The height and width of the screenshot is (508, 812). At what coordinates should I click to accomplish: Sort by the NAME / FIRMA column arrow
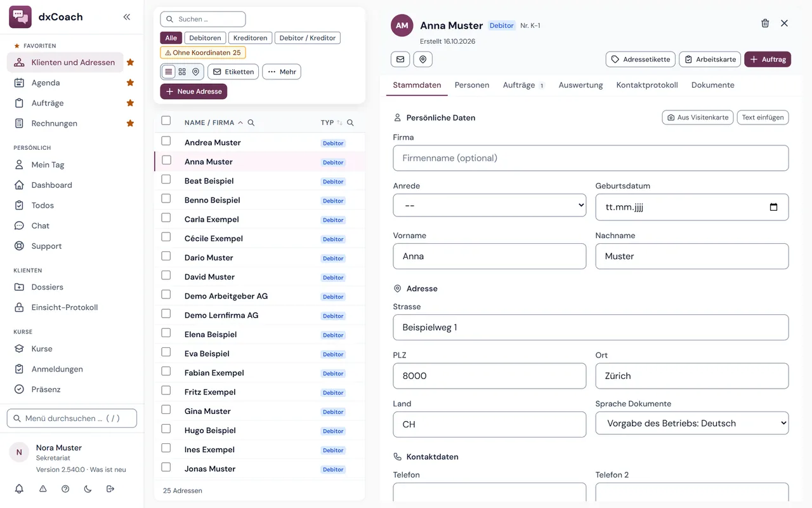tap(240, 123)
